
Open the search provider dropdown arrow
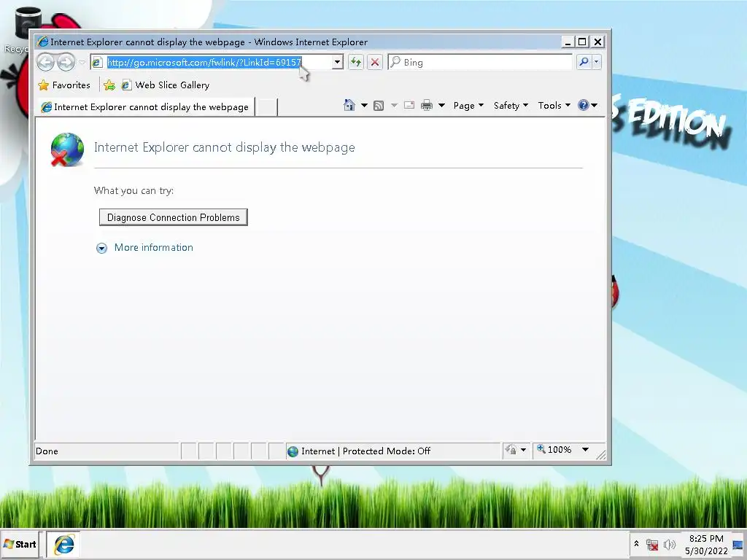[x=597, y=62]
